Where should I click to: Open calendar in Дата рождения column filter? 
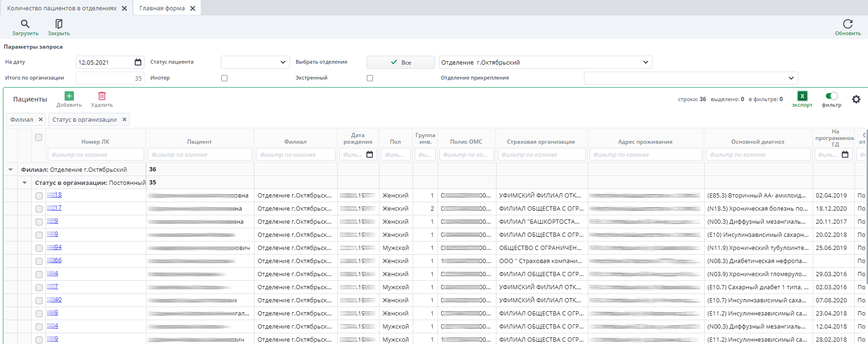[x=370, y=154]
